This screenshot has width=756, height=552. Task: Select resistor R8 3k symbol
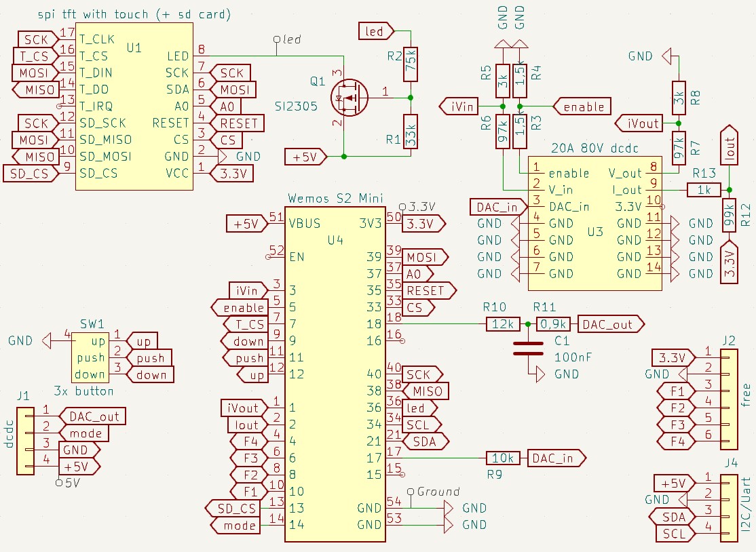pyautogui.click(x=679, y=98)
